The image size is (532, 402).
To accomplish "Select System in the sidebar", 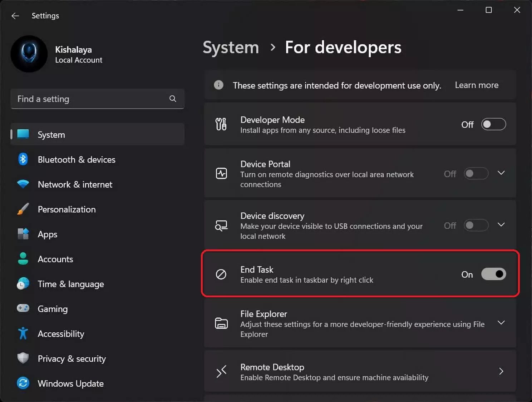I will [51, 134].
